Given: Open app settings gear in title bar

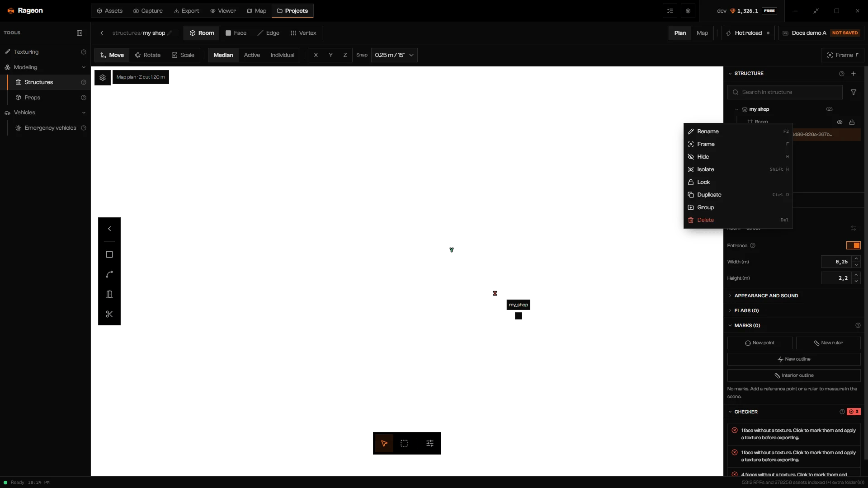Looking at the screenshot, I should tap(688, 11).
